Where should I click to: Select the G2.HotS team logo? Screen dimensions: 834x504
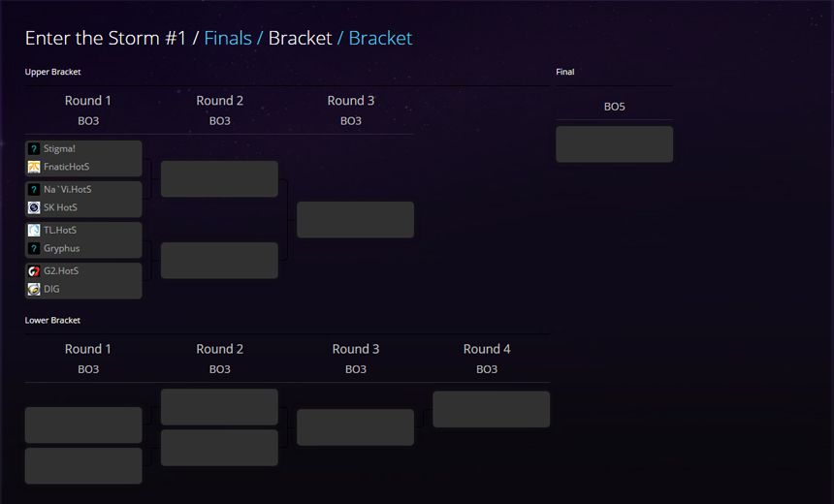34,271
